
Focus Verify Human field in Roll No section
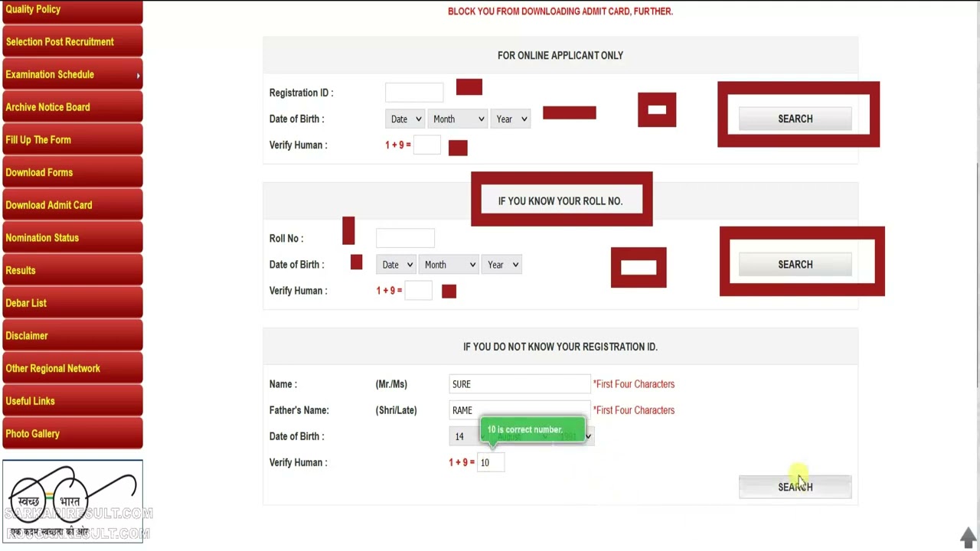(x=418, y=291)
